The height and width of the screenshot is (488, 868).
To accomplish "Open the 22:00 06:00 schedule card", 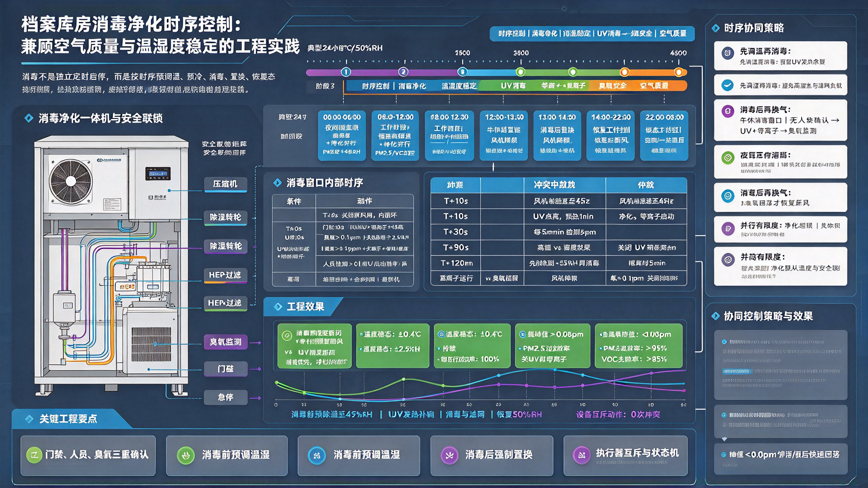I will [664, 136].
